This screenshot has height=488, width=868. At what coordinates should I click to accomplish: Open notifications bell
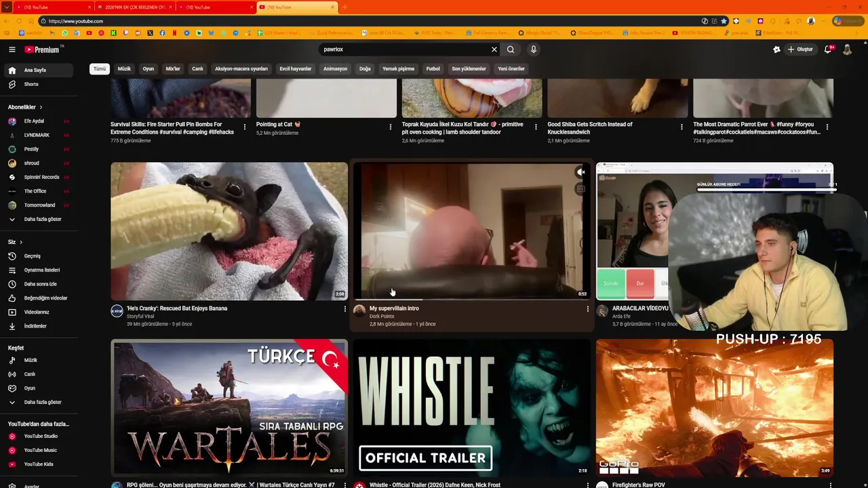coord(828,49)
